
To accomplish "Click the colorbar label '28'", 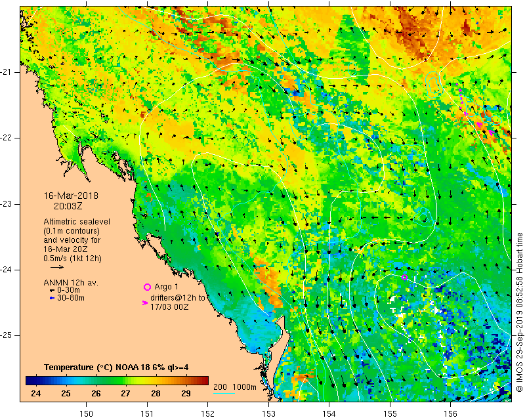I will click(156, 393).
